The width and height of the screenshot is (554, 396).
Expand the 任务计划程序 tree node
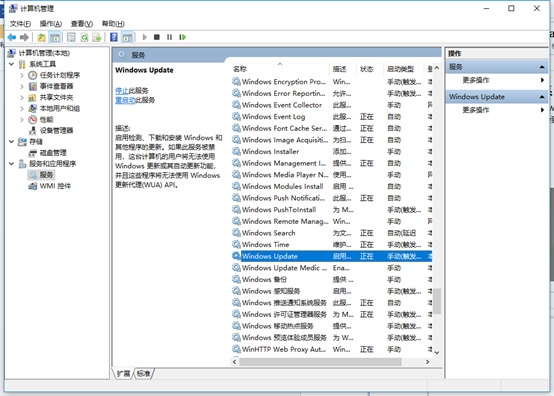pos(22,75)
